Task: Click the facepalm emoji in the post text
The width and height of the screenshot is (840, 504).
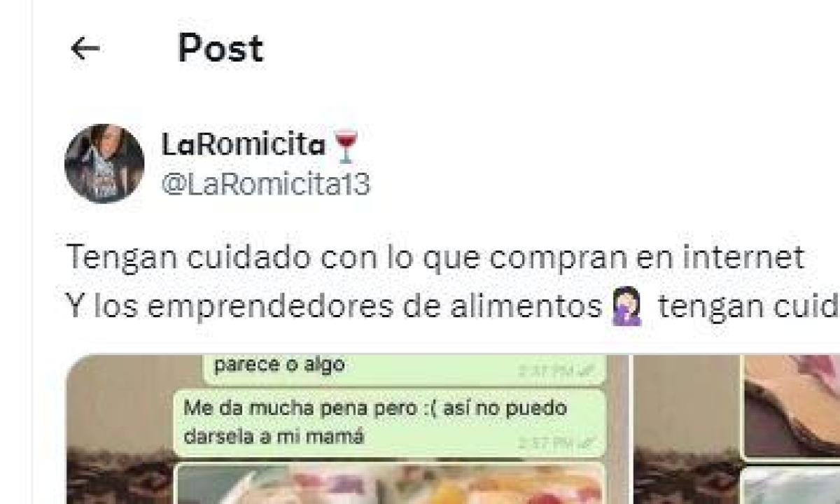Action: click(626, 309)
